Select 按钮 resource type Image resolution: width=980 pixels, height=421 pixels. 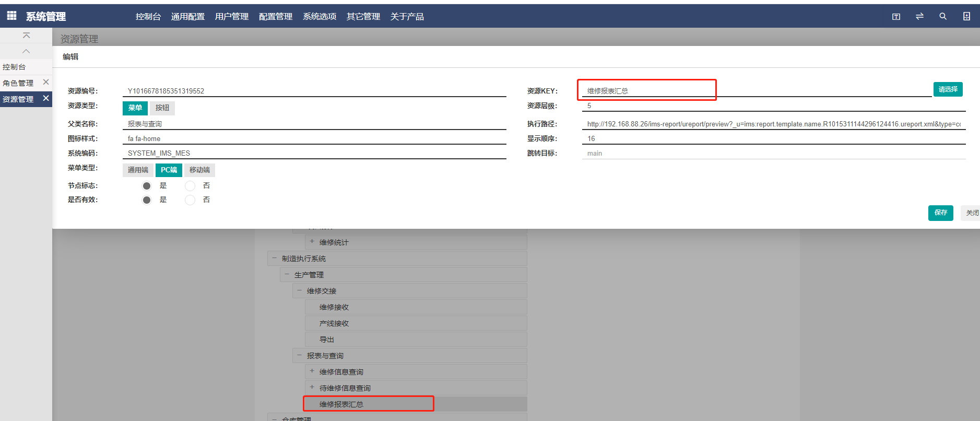162,108
